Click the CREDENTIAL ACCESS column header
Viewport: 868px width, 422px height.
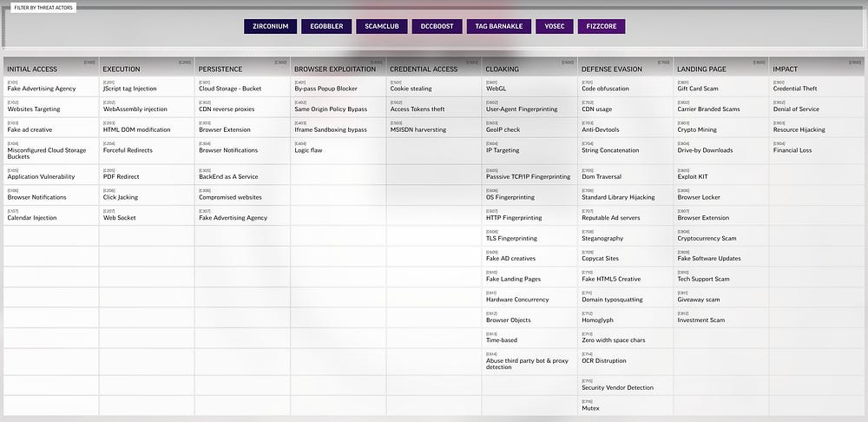point(434,67)
